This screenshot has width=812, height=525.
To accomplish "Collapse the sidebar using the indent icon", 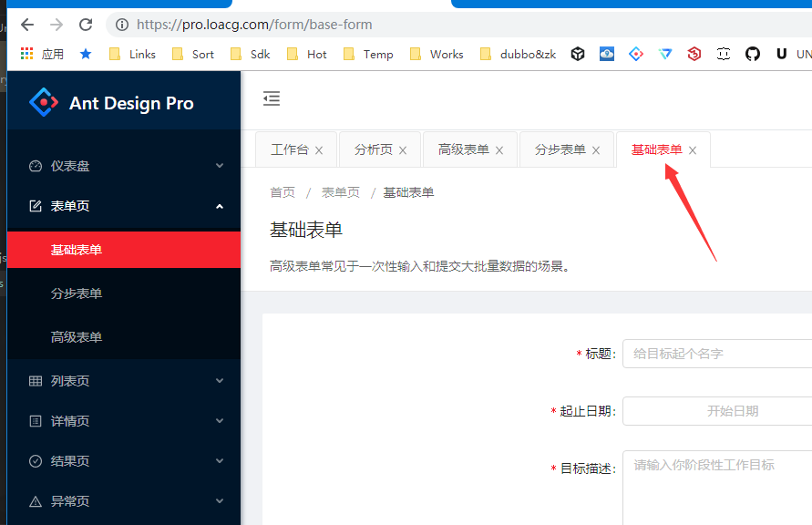I will click(x=271, y=98).
